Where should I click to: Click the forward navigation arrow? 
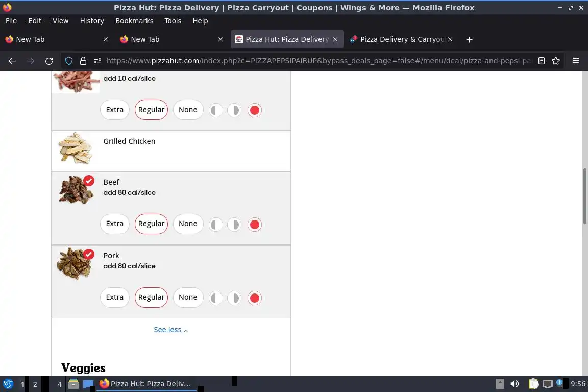31,61
